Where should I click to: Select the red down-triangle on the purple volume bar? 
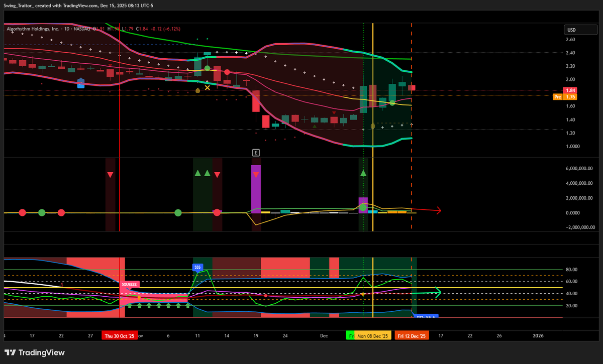click(256, 175)
